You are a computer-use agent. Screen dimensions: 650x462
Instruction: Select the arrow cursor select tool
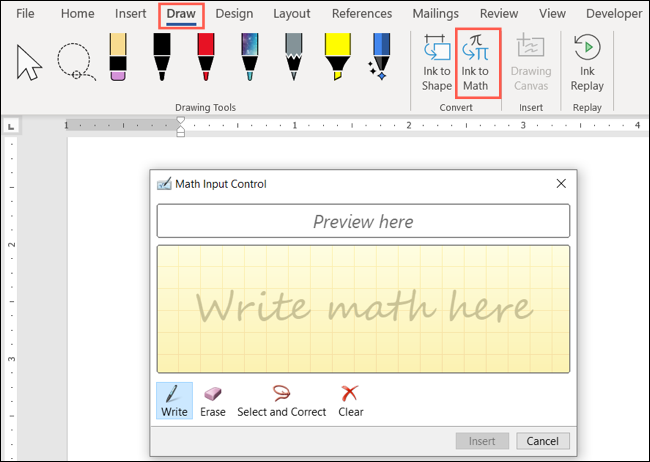[29, 62]
